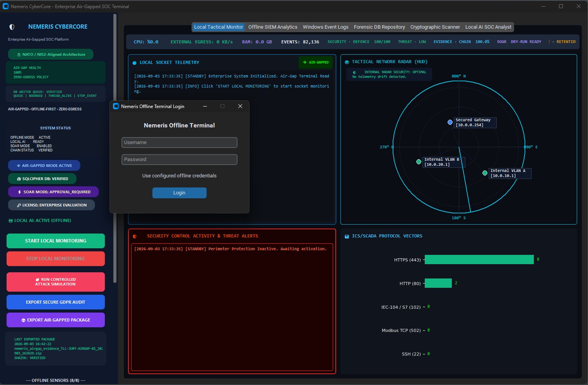Click the Local AI Active robot icon
588x385 pixels.
pos(11,221)
